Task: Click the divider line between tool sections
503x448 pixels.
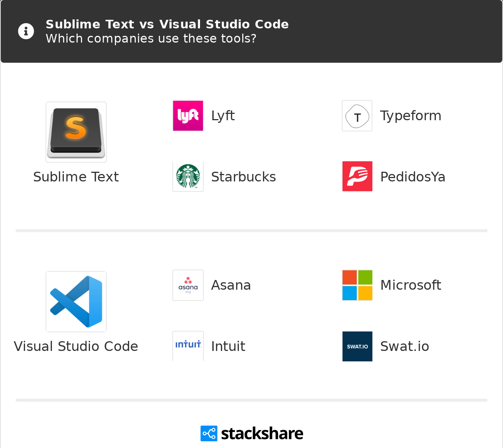Action: point(251,230)
